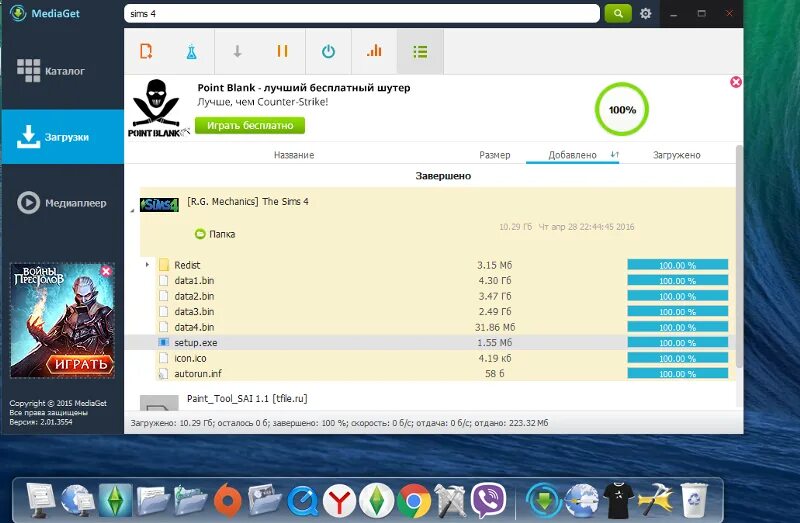Click the sort direction arrow beside Добавлено

(x=614, y=154)
